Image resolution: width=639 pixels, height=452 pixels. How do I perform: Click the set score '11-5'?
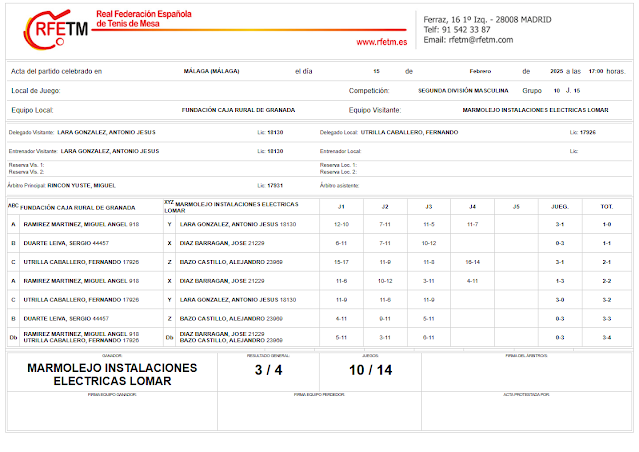coord(429,225)
